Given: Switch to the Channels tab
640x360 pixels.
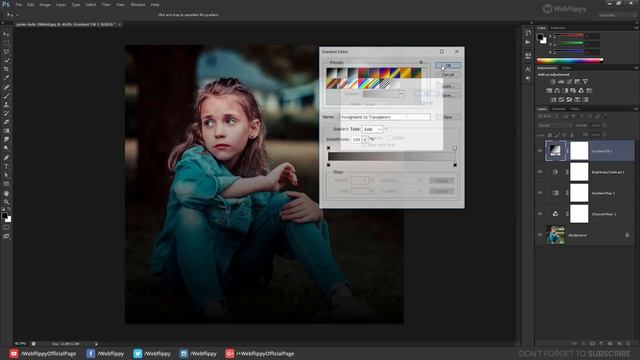Looking at the screenshot, I should [x=558, y=109].
